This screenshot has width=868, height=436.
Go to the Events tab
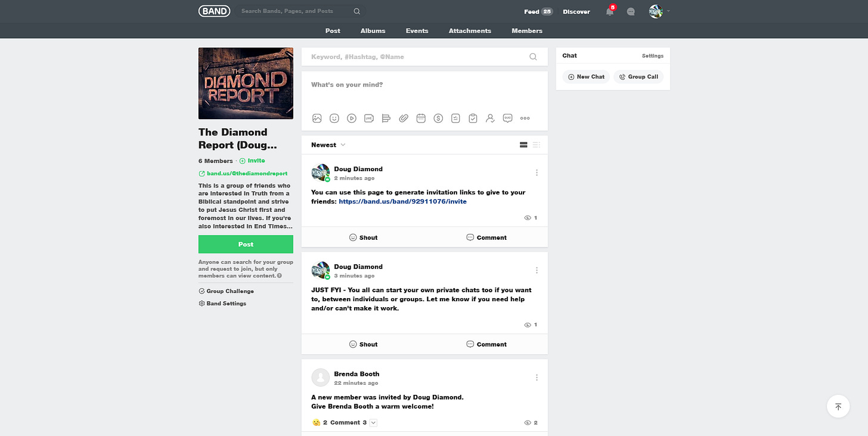tap(417, 31)
